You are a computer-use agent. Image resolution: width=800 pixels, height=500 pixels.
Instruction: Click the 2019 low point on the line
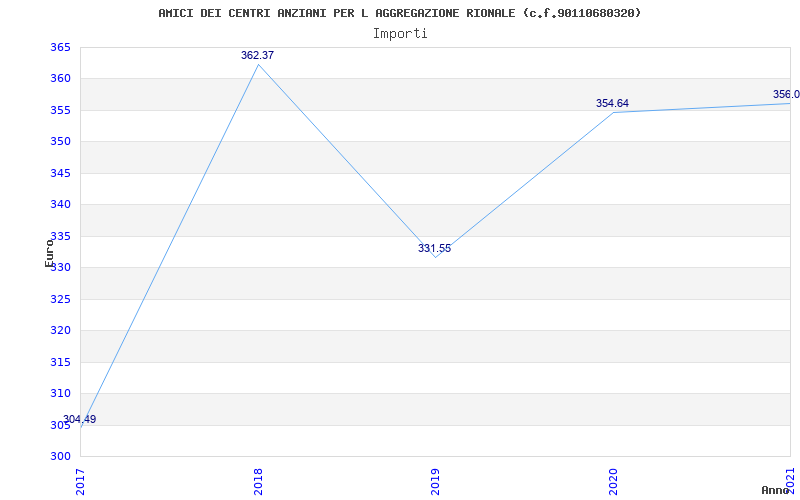point(435,257)
